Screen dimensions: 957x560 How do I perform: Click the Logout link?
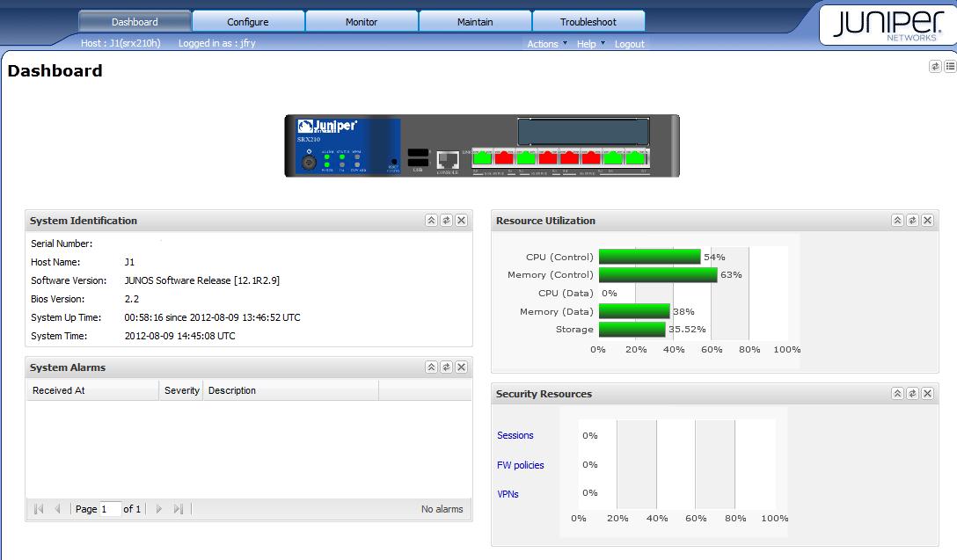[x=629, y=44]
